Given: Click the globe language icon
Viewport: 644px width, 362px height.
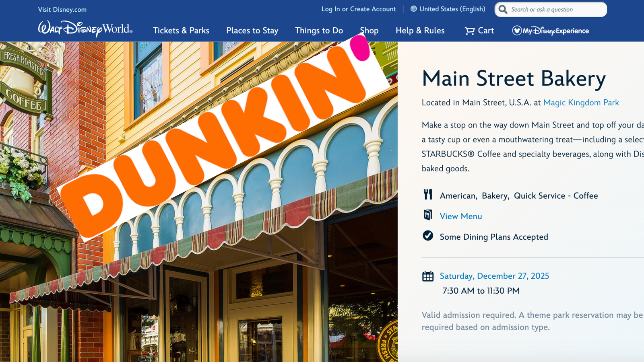Looking at the screenshot, I should 413,9.
